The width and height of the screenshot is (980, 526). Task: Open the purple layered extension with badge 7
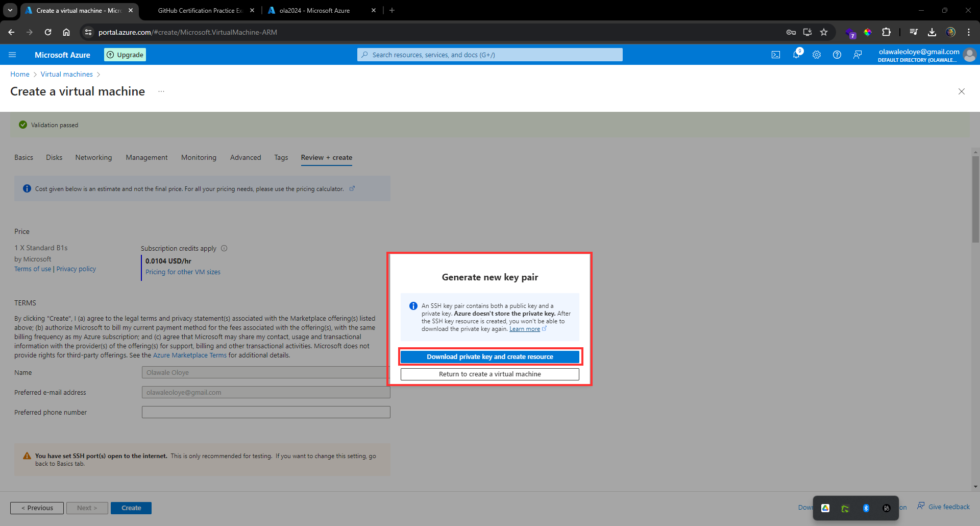[x=851, y=33]
